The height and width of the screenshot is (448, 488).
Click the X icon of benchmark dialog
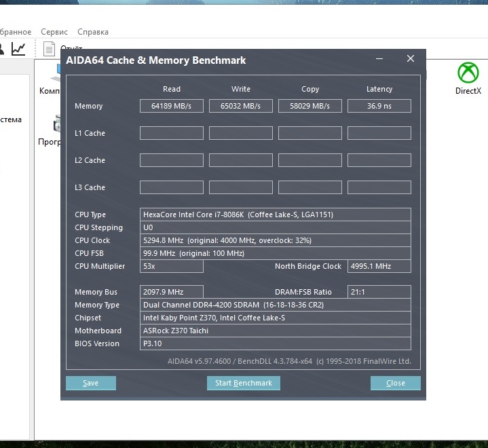pyautogui.click(x=411, y=58)
